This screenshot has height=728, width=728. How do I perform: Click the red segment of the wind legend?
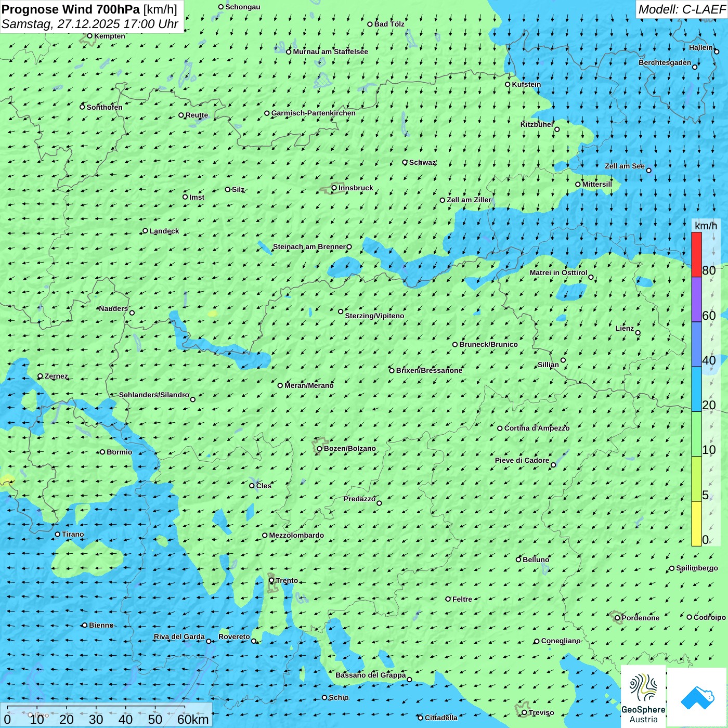(696, 254)
